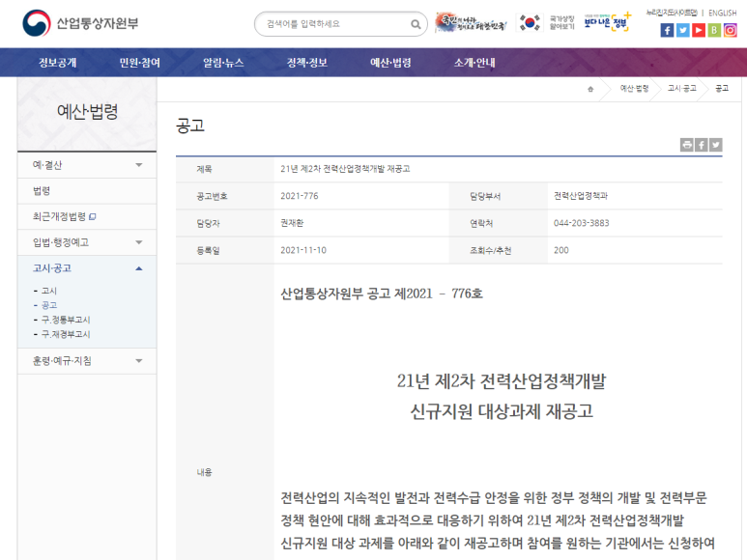The height and width of the screenshot is (560, 747).
Task: Open the Instagram icon in header
Action: coord(730,30)
